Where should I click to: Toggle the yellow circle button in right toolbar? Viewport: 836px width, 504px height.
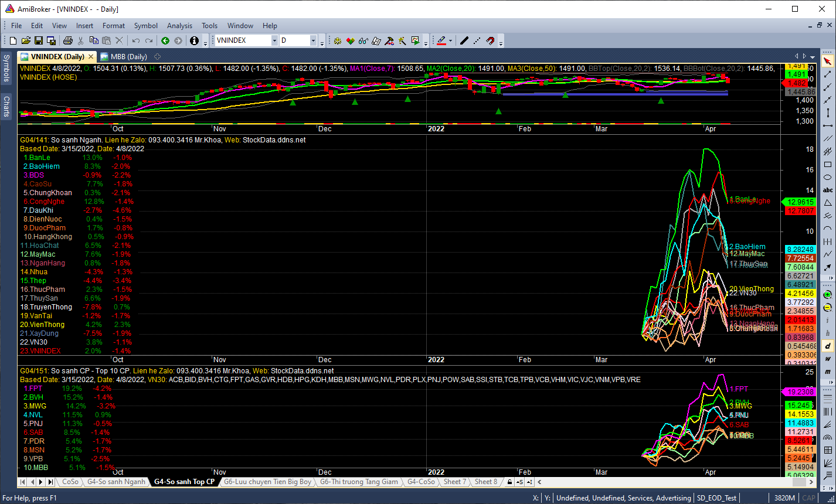tap(827, 308)
